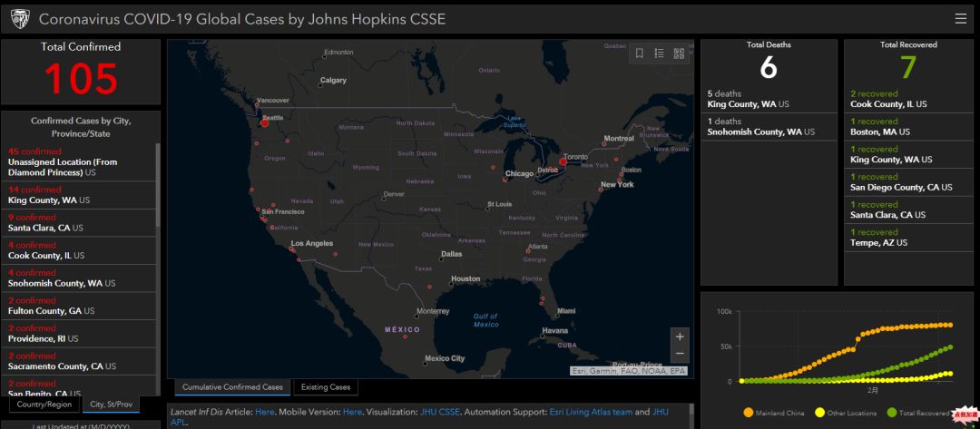The width and height of the screenshot is (980, 429).
Task: Select the Country/Region tab
Action: pyautogui.click(x=45, y=404)
